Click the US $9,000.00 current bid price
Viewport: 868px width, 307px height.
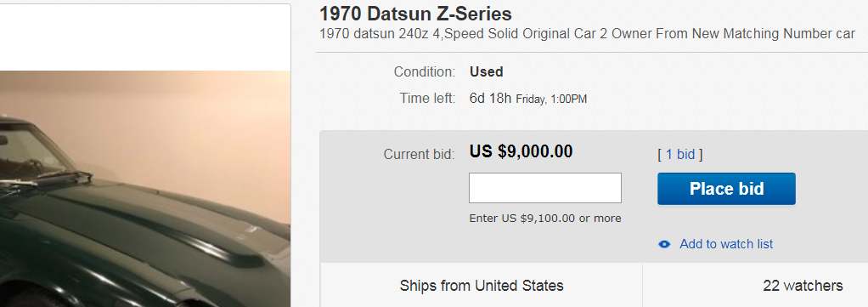tap(521, 151)
